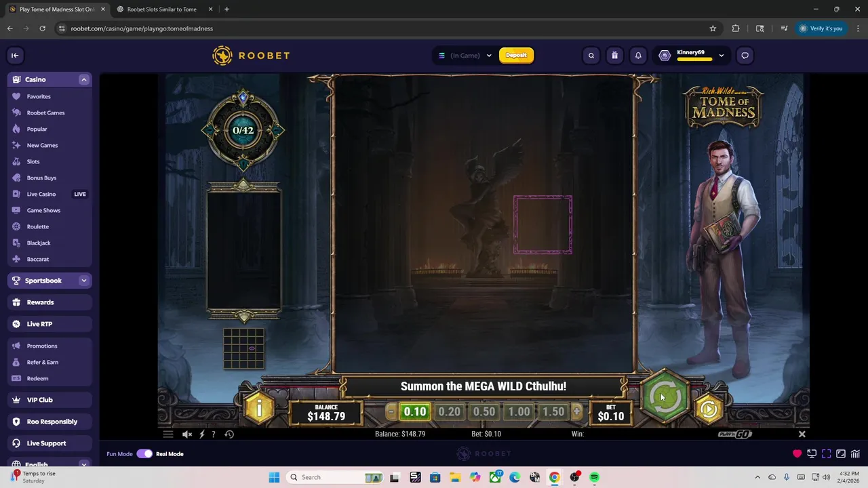Increase bet with plus button
The height and width of the screenshot is (488, 868).
click(576, 411)
